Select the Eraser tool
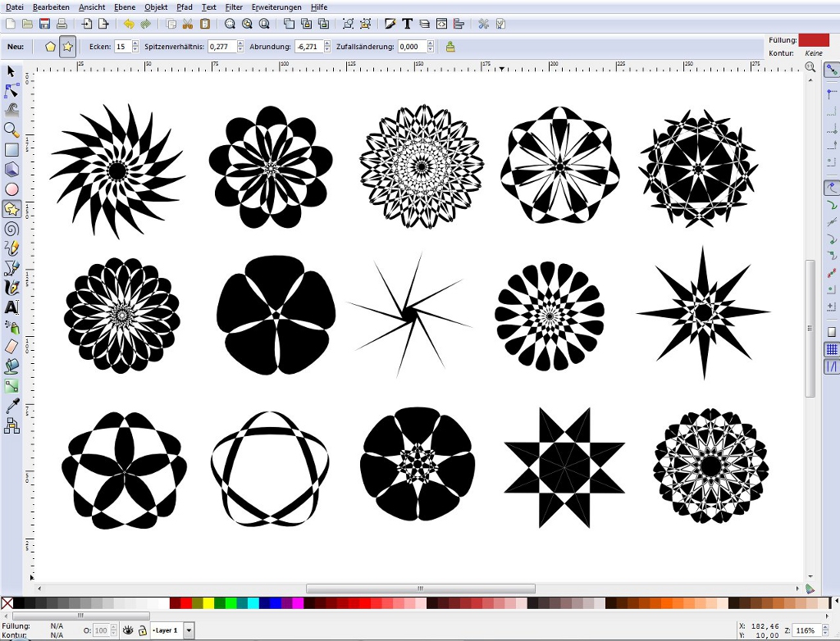Screen dimensions: 840x641 pyautogui.click(x=11, y=347)
